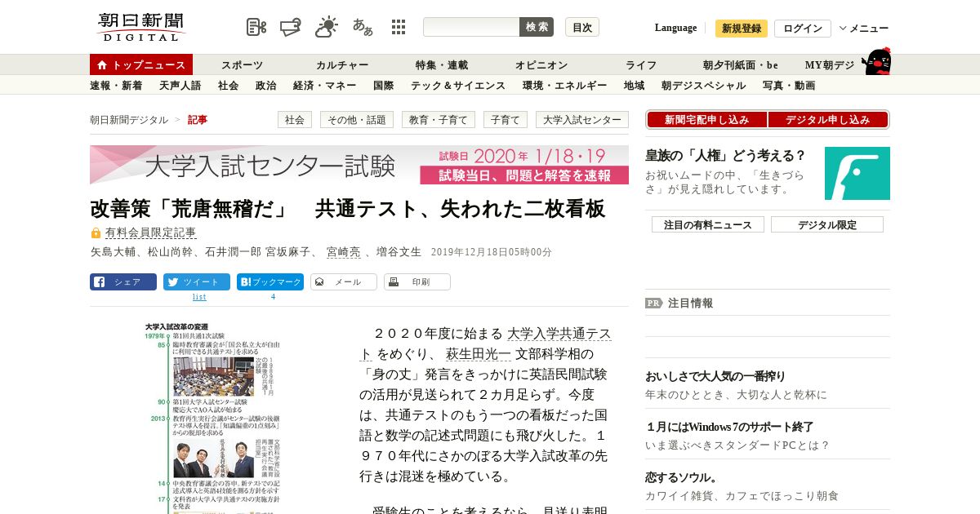The height and width of the screenshot is (514, 980).
Task: Open 地域 submenu item
Action: pyautogui.click(x=634, y=86)
